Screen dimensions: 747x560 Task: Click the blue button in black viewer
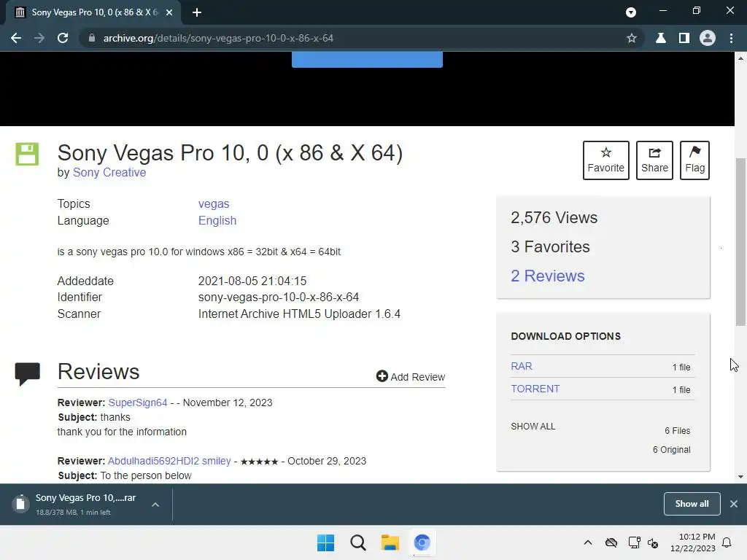[367, 60]
